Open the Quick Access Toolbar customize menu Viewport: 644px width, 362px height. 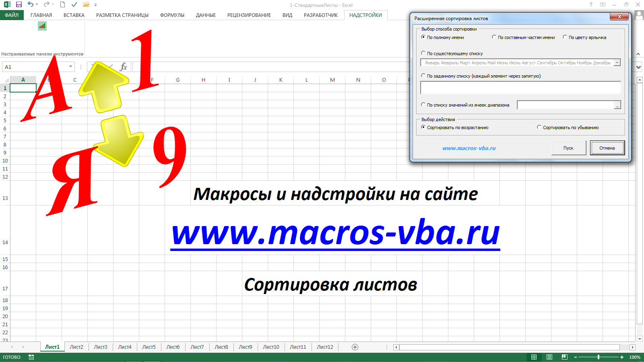[x=95, y=5]
